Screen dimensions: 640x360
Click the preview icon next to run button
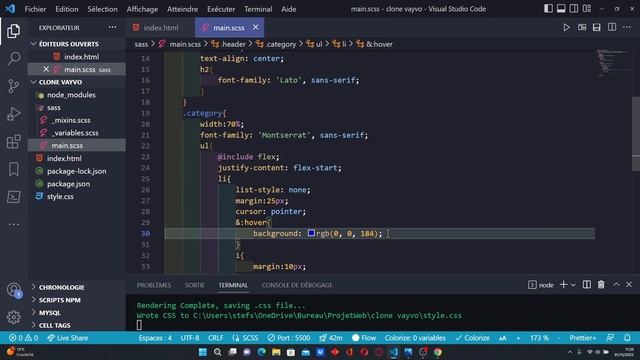click(x=582, y=27)
